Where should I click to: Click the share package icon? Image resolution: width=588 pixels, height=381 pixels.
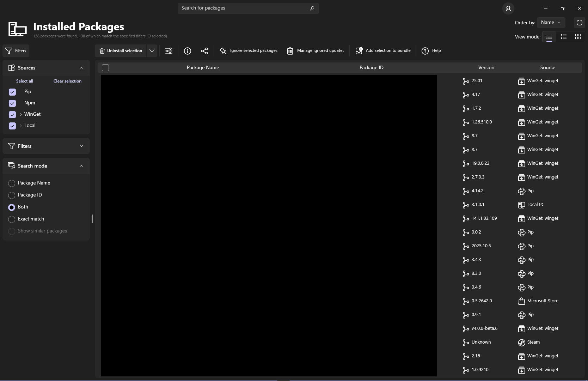tap(204, 51)
